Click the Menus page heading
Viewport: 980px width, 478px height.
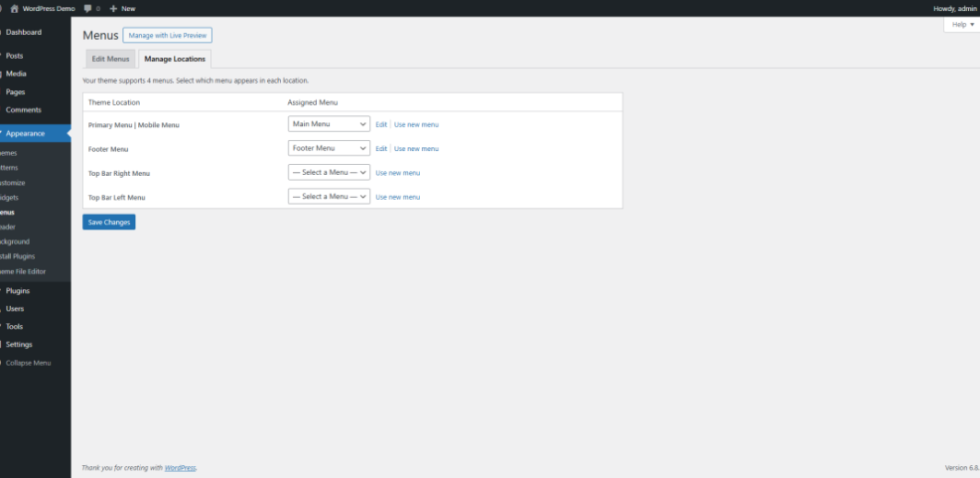[100, 36]
